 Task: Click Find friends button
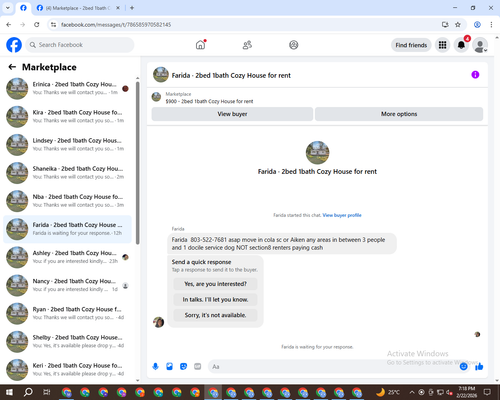(x=411, y=45)
